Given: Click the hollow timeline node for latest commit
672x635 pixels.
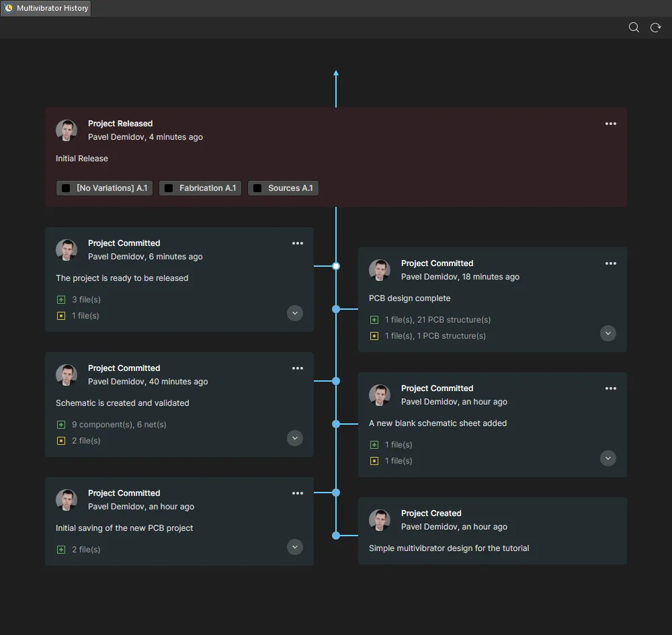Looking at the screenshot, I should click(x=336, y=266).
